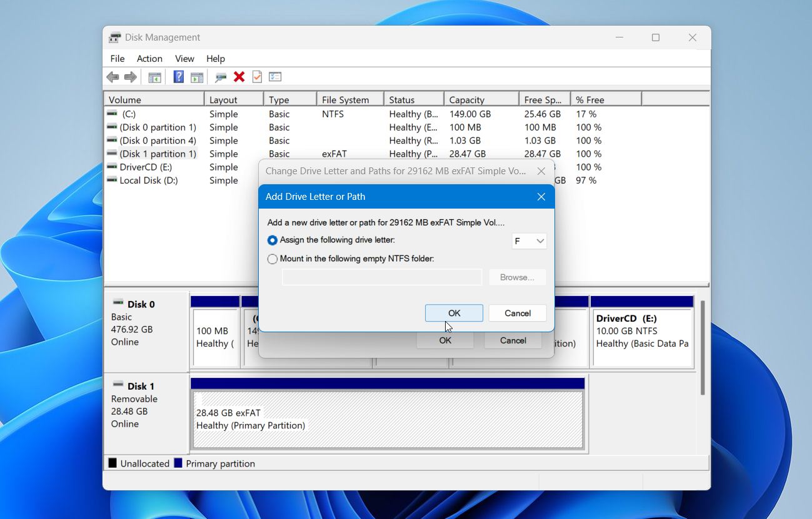Click the % Free column header
The width and height of the screenshot is (812, 519).
(606, 99)
